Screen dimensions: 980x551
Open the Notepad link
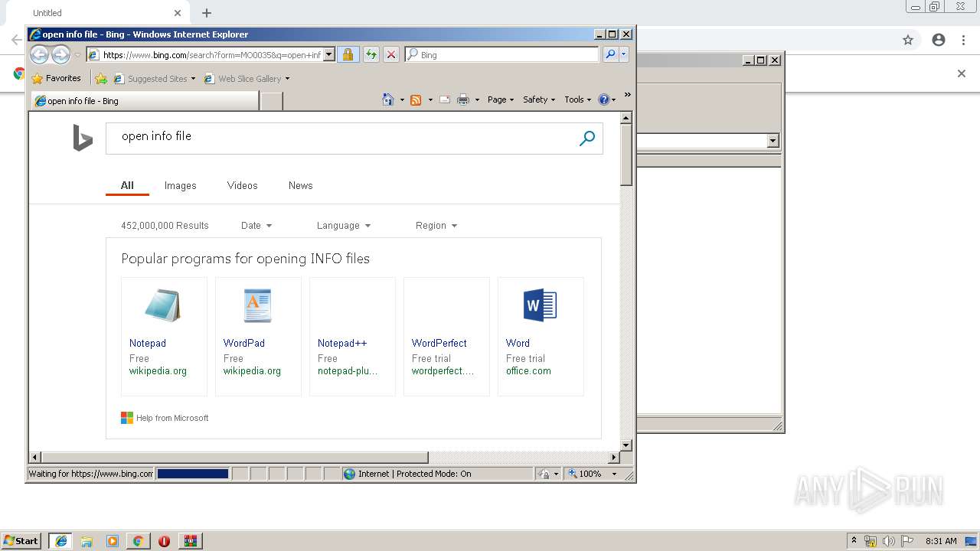(x=147, y=343)
